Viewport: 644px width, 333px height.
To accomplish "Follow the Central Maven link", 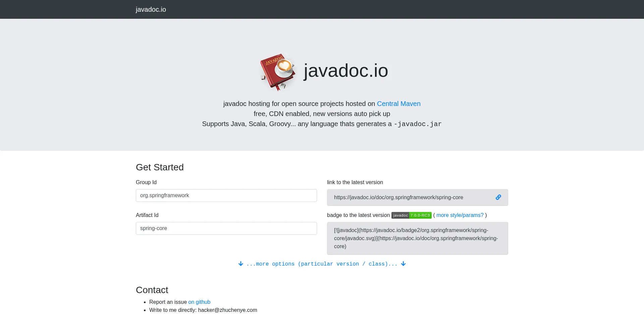I will click(398, 104).
